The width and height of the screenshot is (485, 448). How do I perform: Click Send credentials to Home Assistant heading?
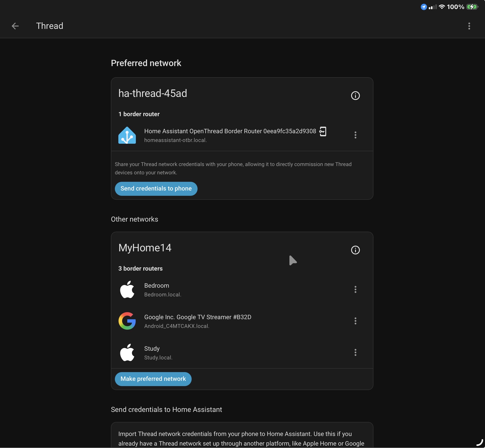tap(166, 409)
